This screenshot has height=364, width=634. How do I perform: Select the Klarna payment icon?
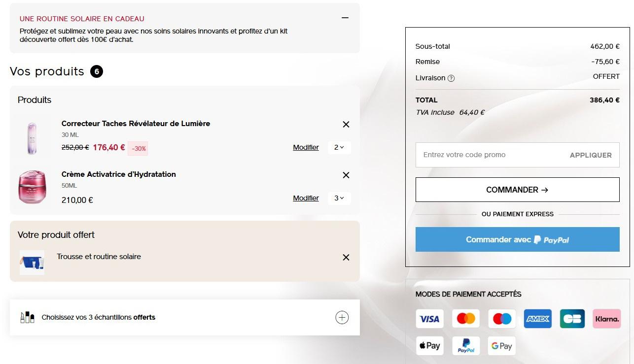coord(607,319)
